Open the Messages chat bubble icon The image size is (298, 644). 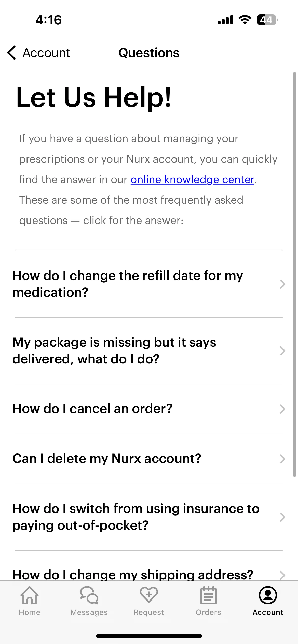(89, 595)
